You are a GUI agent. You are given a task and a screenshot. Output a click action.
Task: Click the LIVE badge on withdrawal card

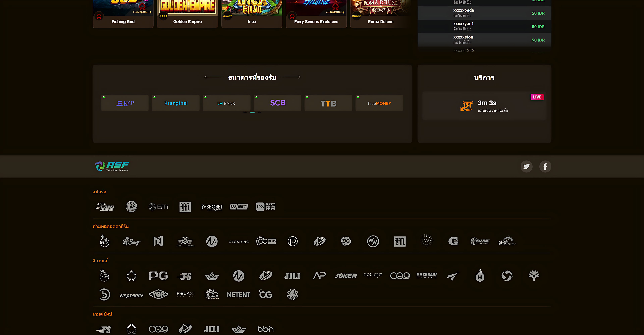(x=537, y=97)
